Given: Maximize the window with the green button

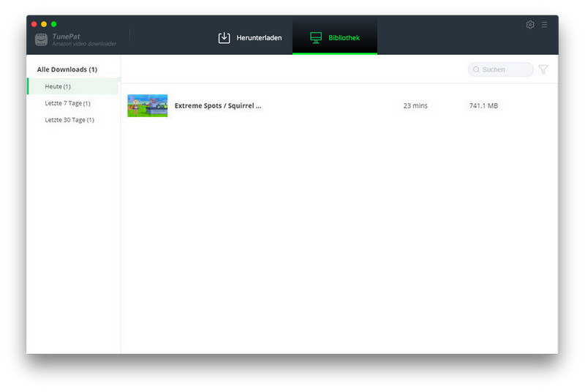Looking at the screenshot, I should click(53, 24).
